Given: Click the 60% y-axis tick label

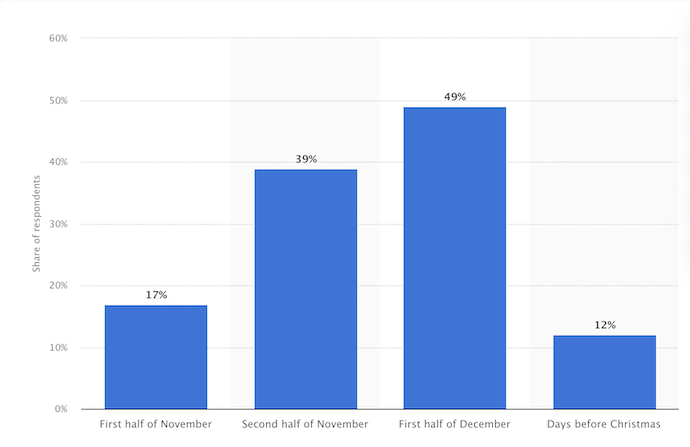Looking at the screenshot, I should tap(58, 39).
